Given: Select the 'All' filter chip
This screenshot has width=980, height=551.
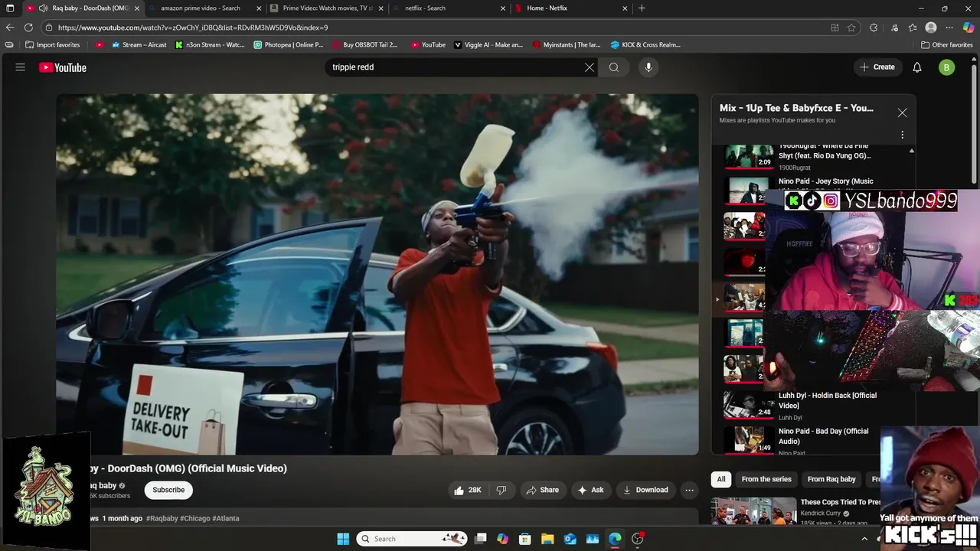Looking at the screenshot, I should (720, 479).
